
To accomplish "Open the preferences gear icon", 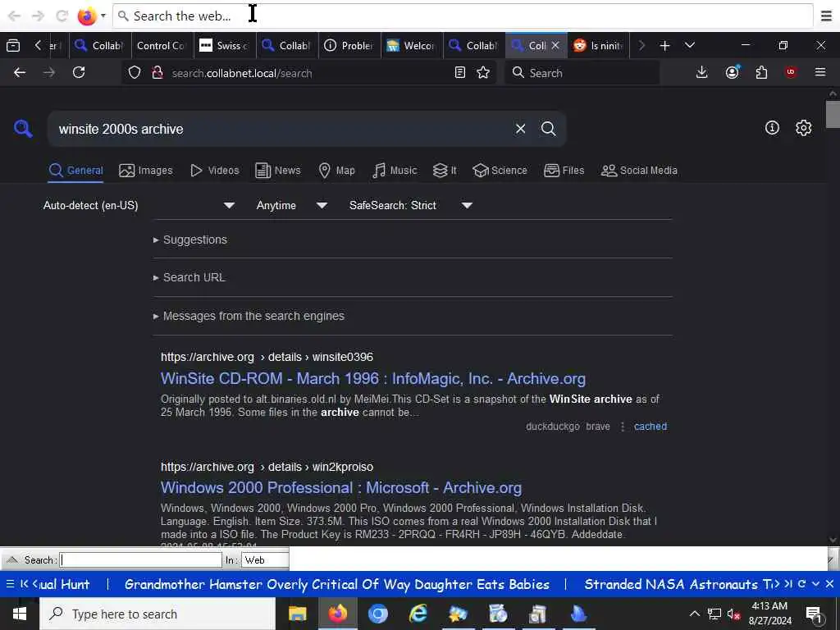I will tap(803, 127).
